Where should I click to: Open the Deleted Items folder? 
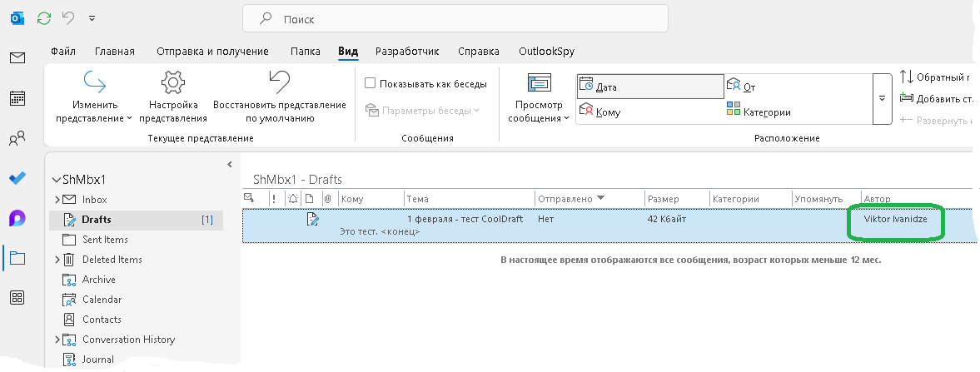click(112, 260)
